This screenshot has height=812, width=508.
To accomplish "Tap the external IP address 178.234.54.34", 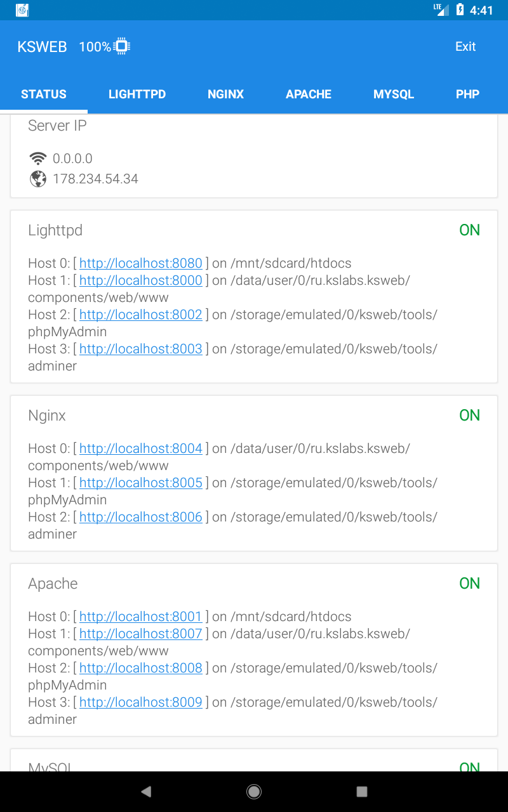I will (95, 179).
